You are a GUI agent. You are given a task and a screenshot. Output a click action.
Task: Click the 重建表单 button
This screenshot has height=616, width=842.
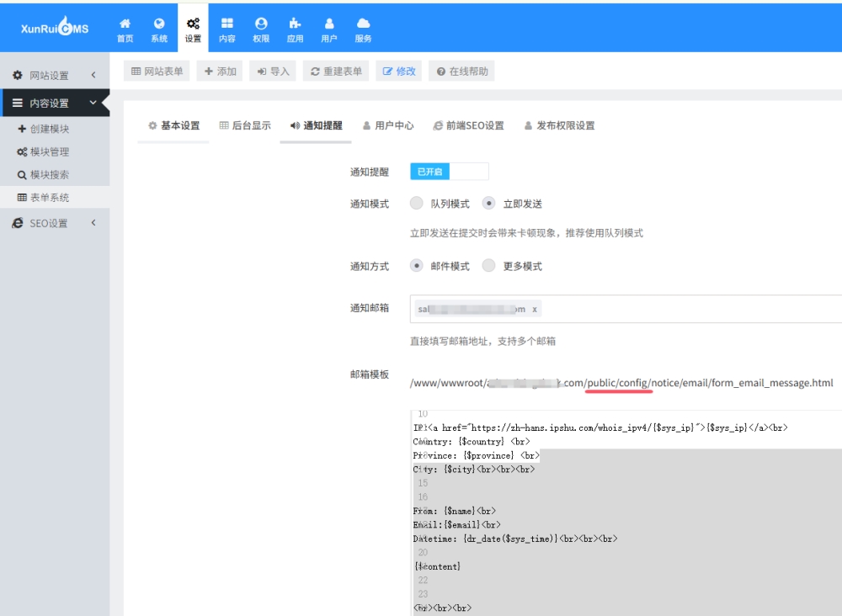pos(336,72)
